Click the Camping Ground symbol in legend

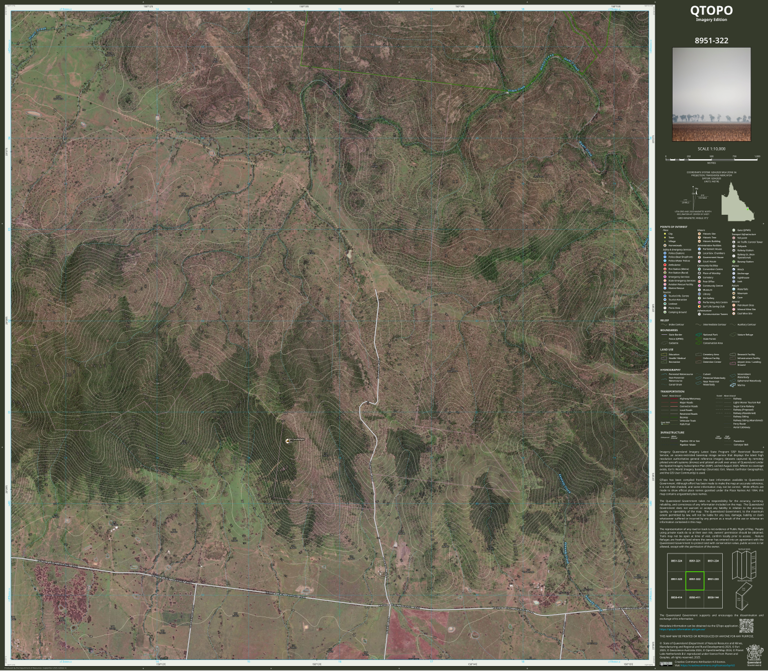665,312
